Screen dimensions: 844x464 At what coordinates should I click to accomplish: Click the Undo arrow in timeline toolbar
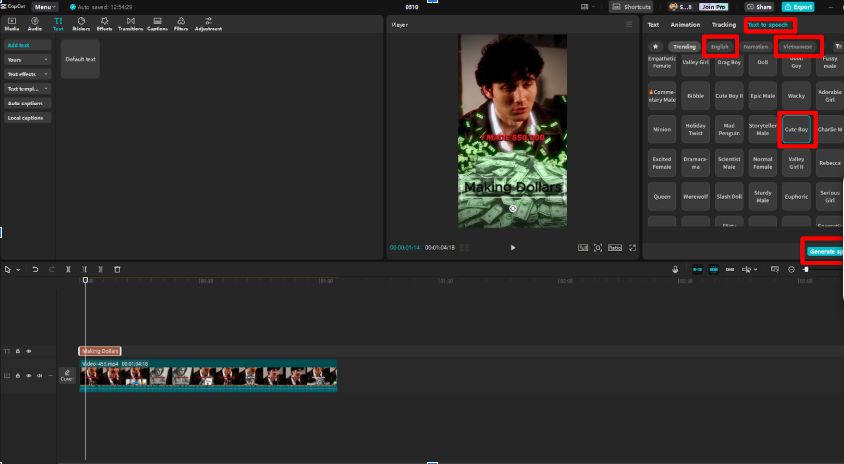click(x=35, y=269)
